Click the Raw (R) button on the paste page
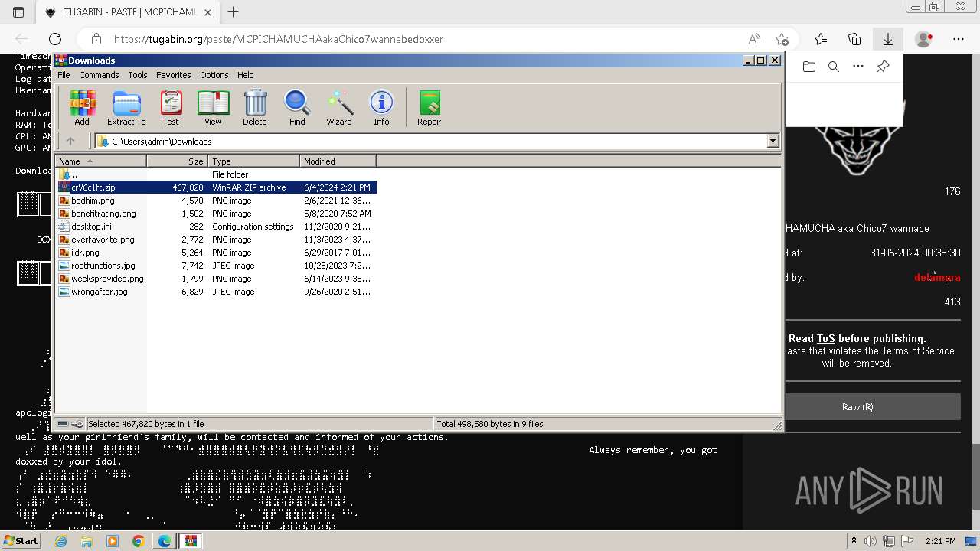This screenshot has width=980, height=551. (x=857, y=407)
